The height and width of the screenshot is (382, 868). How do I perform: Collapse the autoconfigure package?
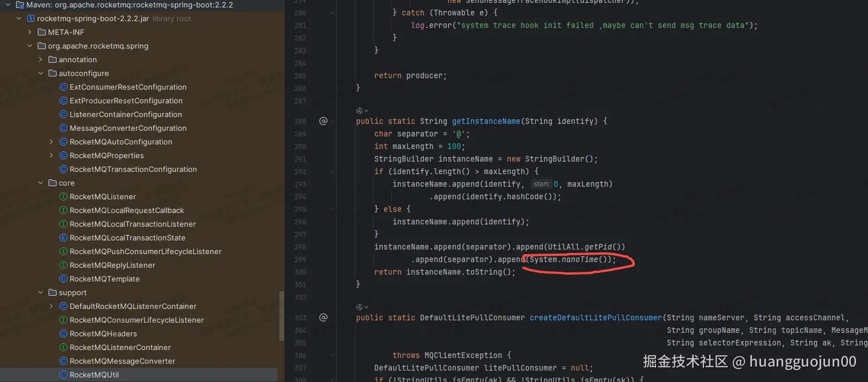point(41,73)
